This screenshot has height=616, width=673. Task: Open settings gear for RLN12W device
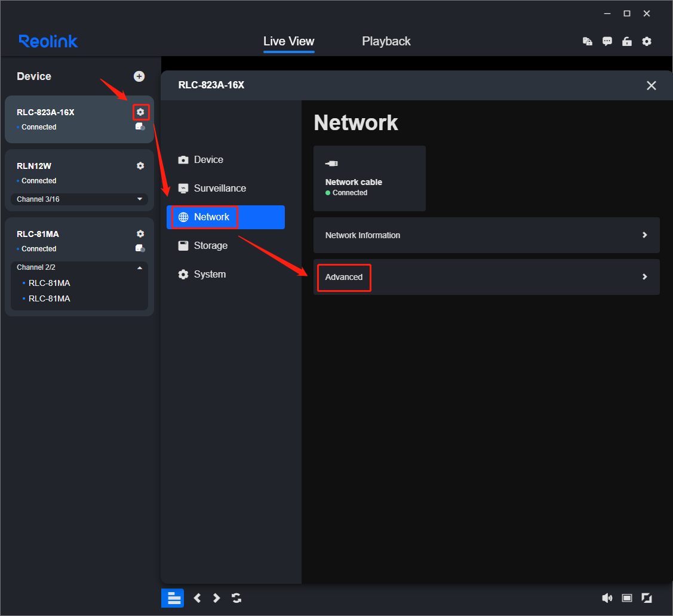point(140,166)
